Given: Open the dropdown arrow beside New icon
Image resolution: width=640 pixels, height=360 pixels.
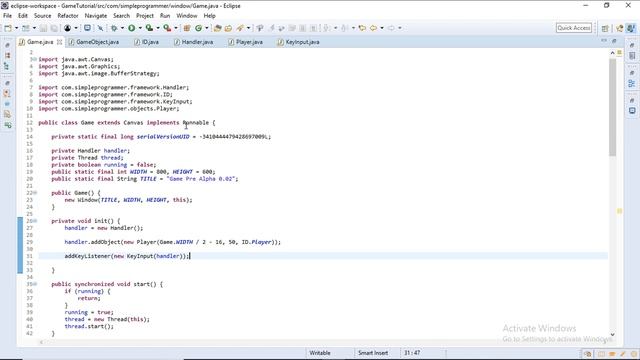Looking at the screenshot, I should (x=16, y=28).
